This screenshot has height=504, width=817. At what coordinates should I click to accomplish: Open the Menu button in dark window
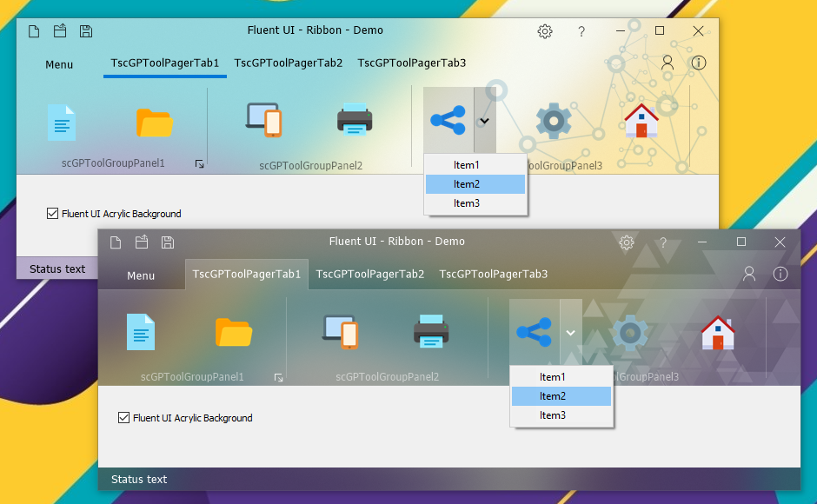(x=141, y=275)
